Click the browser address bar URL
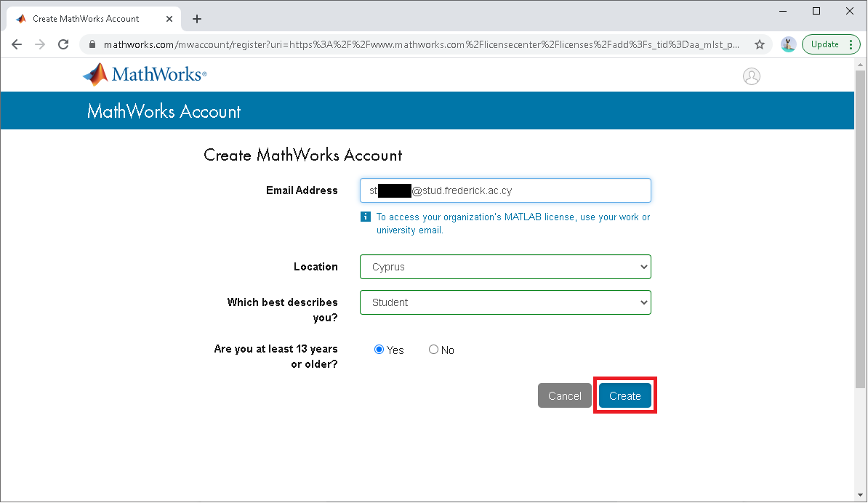The width and height of the screenshot is (868, 503). point(422,44)
